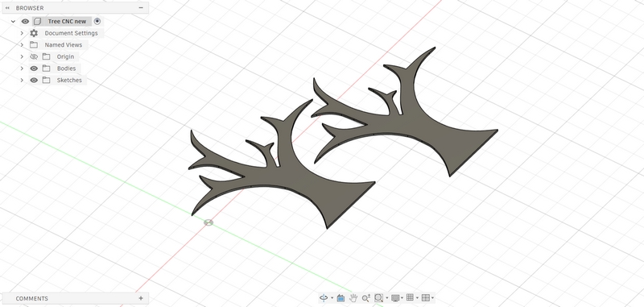Viewport: 644px width, 307px height.
Task: Select the Origin label
Action: click(x=66, y=56)
